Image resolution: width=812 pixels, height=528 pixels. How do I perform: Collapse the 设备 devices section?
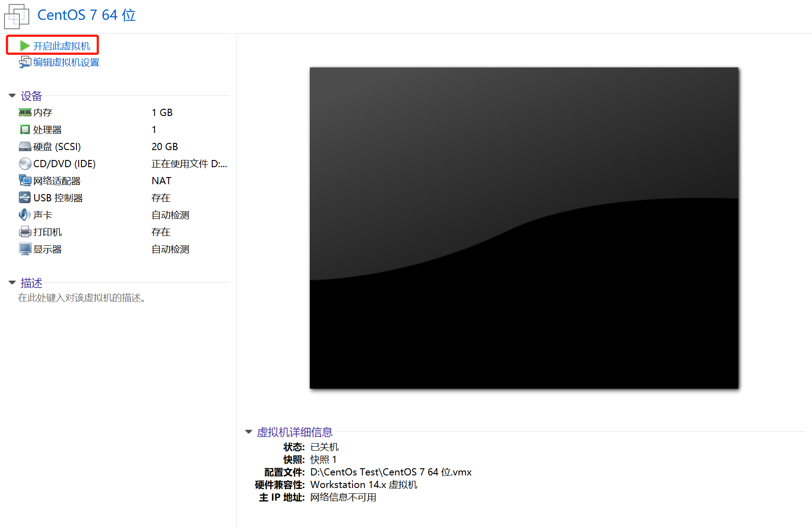point(12,96)
